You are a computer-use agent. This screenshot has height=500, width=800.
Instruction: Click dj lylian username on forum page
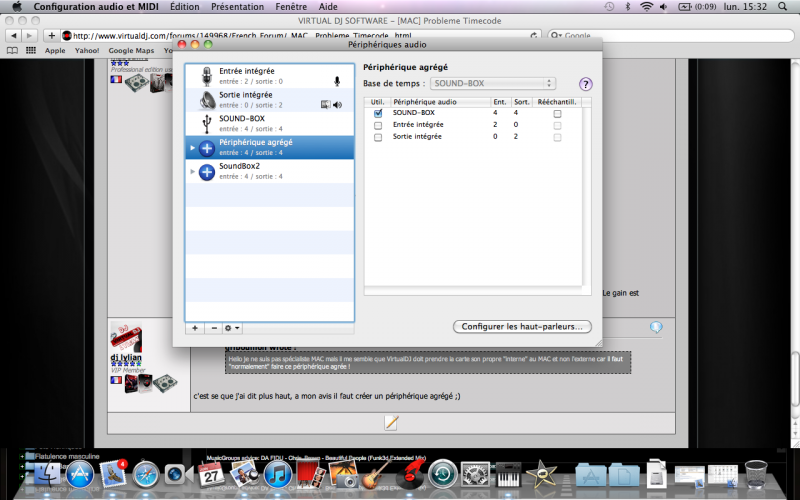coord(126,357)
